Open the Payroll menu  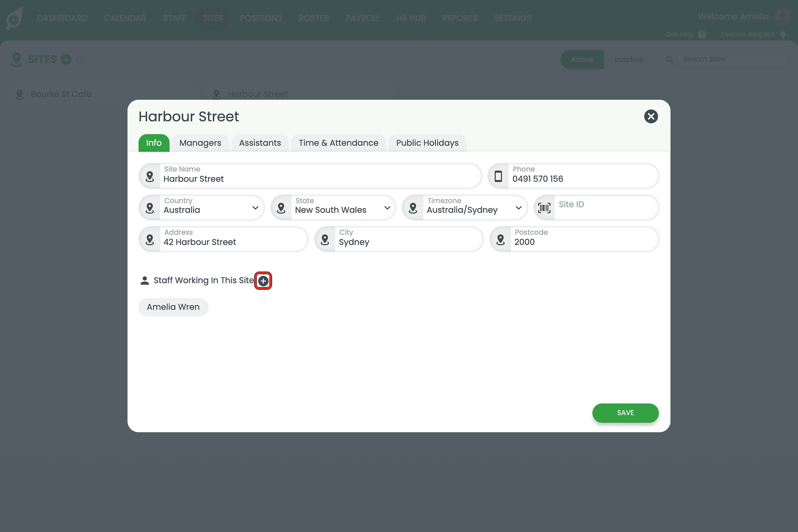coord(362,18)
